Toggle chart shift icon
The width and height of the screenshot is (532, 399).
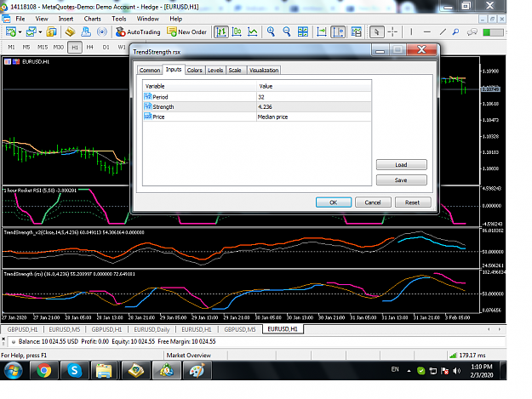coord(338,31)
